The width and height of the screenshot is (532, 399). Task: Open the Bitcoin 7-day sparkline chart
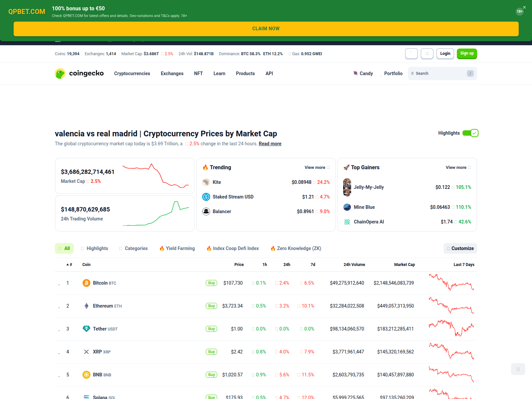pos(451,282)
